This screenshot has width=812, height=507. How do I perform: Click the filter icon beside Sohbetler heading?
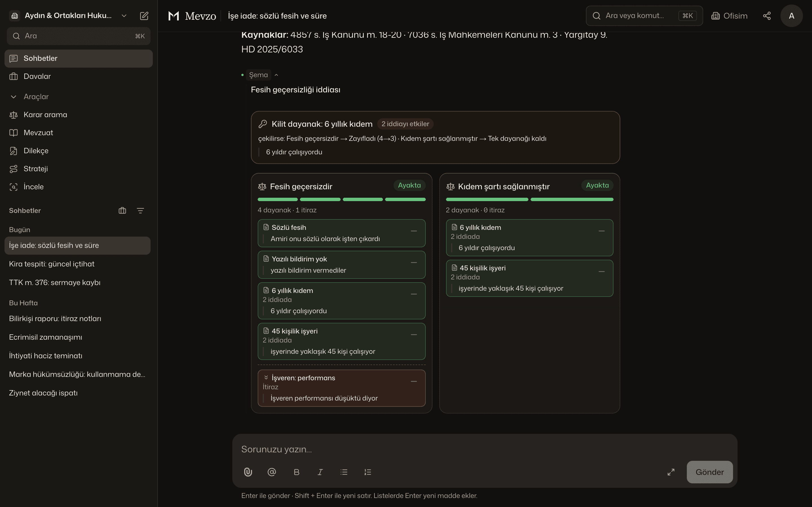(x=141, y=211)
